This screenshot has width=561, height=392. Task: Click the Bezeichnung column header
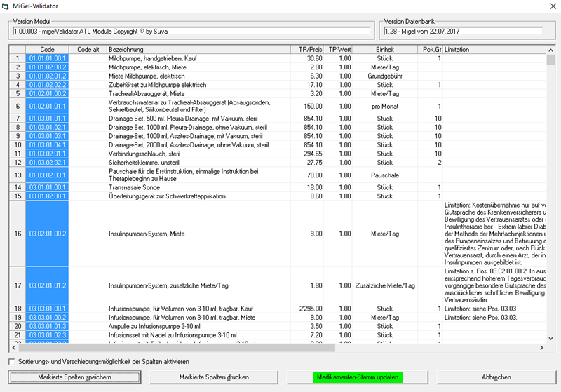tap(198, 49)
